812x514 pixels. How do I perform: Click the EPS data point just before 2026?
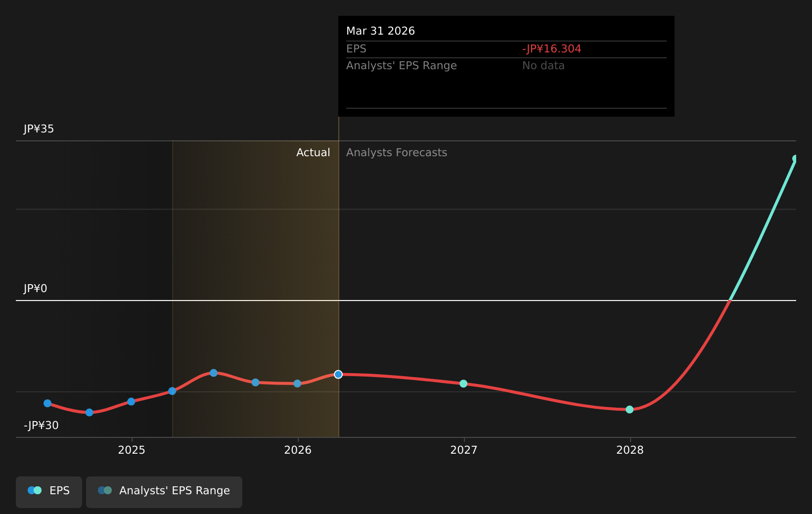(256, 383)
